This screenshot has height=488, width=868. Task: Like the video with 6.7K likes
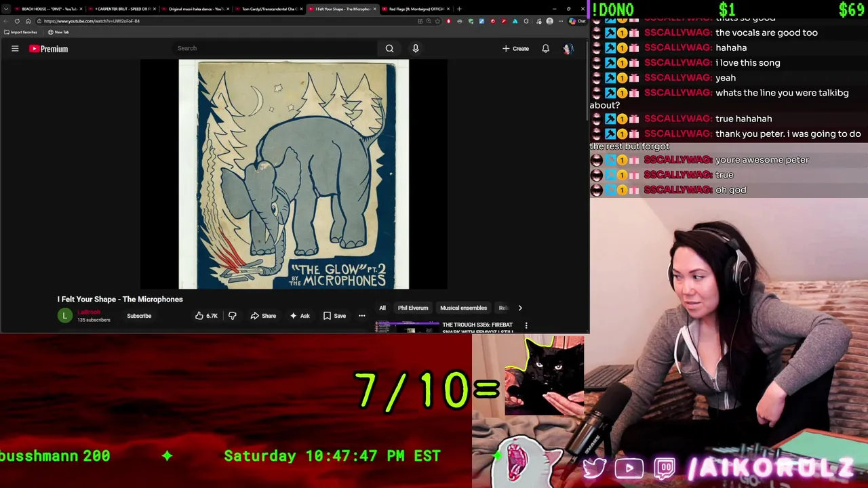(x=206, y=316)
